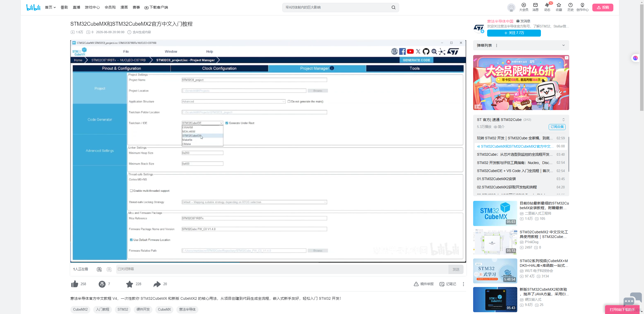Favorite the video with star icon
This screenshot has width=644, height=314.
click(130, 284)
